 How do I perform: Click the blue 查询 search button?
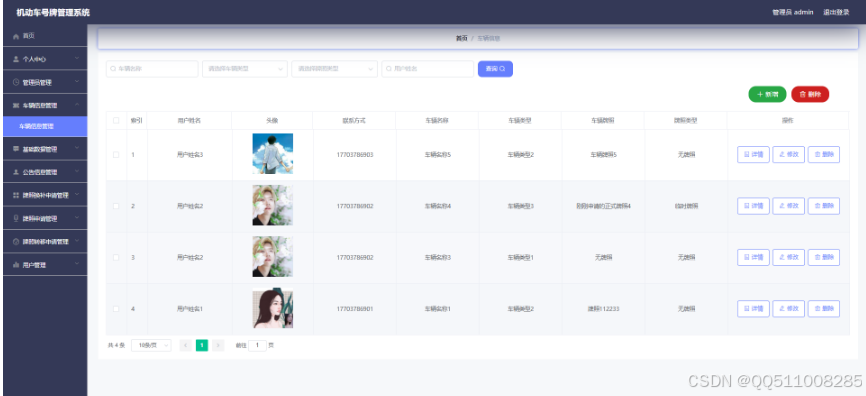tap(495, 69)
